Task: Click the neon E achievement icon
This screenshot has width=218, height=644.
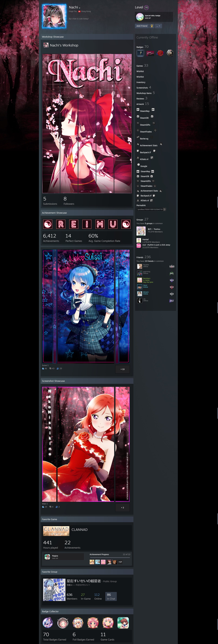Action: click(74, 224)
